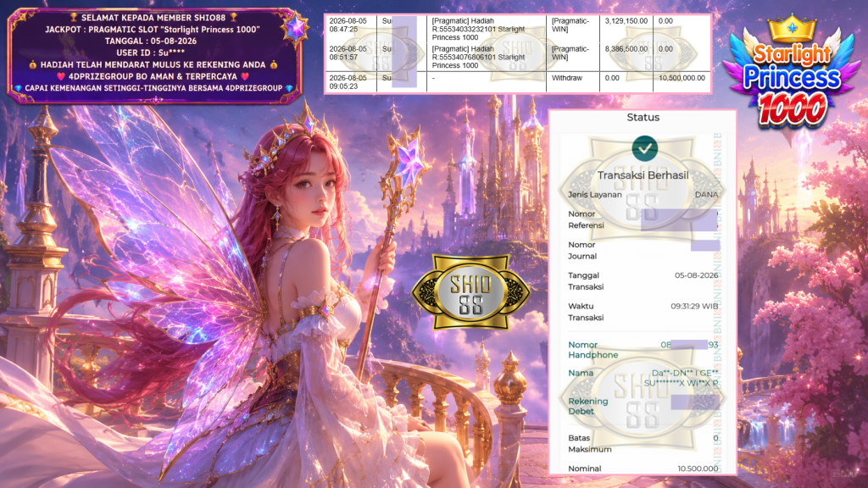
Task: Click the '8,386,500.00' amount cell
Action: coord(626,49)
